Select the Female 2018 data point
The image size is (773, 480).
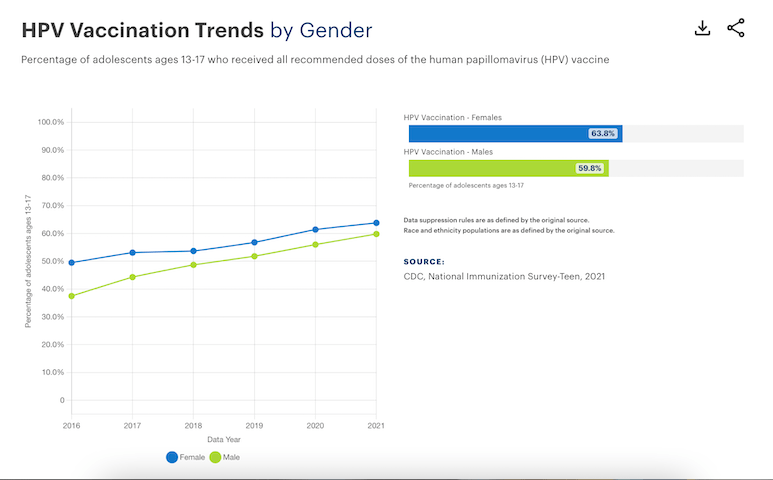pos(193,251)
